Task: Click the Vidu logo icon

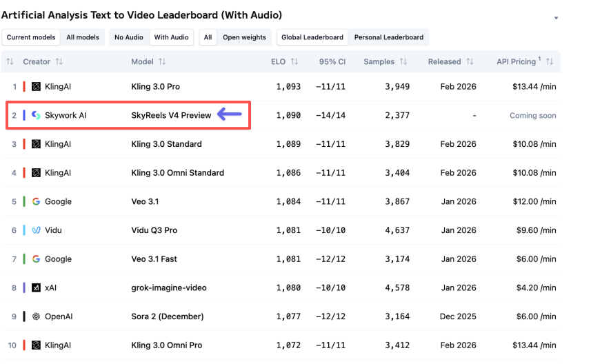Action: (37, 230)
